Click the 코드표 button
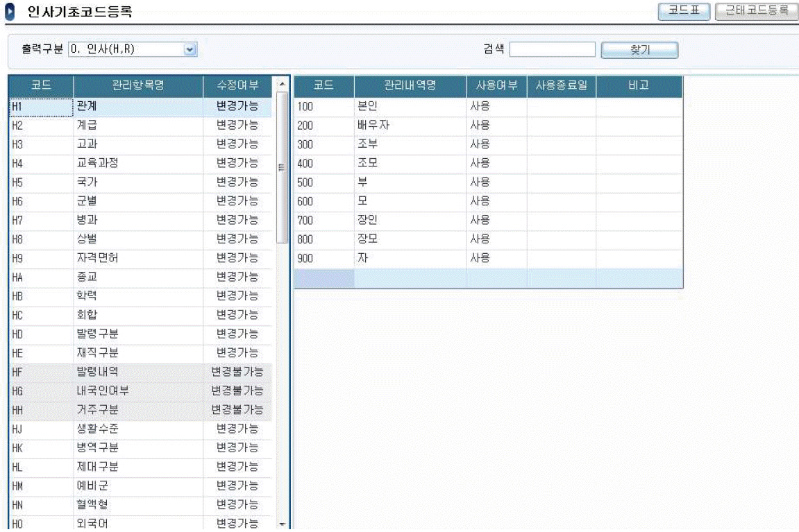The image size is (799, 532). pyautogui.click(x=684, y=11)
